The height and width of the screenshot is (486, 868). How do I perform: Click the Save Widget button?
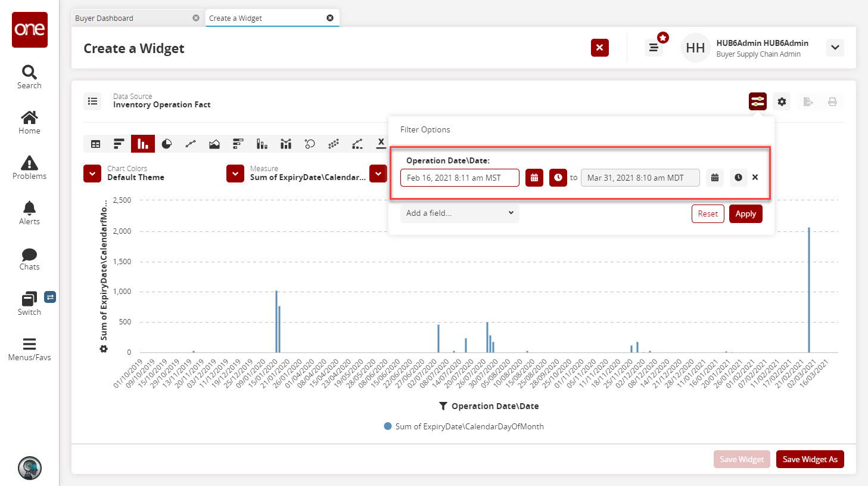click(x=742, y=459)
